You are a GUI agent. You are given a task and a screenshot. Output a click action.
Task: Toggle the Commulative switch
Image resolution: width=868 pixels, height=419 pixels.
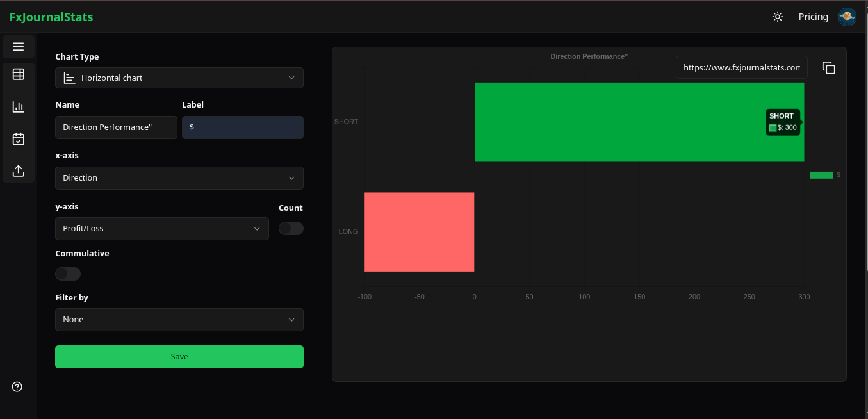coord(68,274)
